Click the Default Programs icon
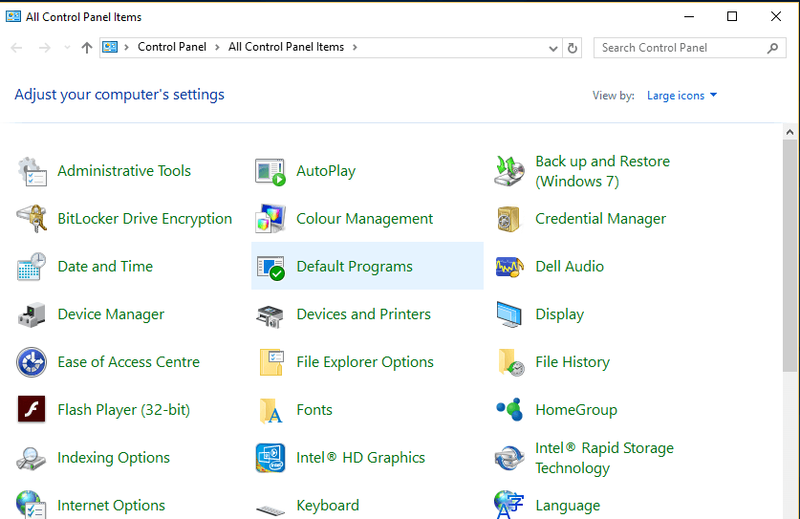800x519 pixels. click(x=271, y=267)
